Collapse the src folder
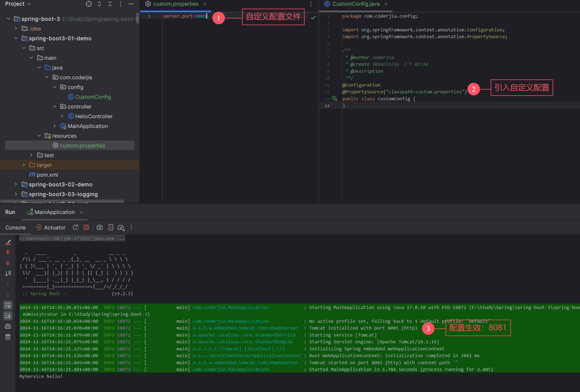The height and width of the screenshot is (392, 580). click(24, 48)
